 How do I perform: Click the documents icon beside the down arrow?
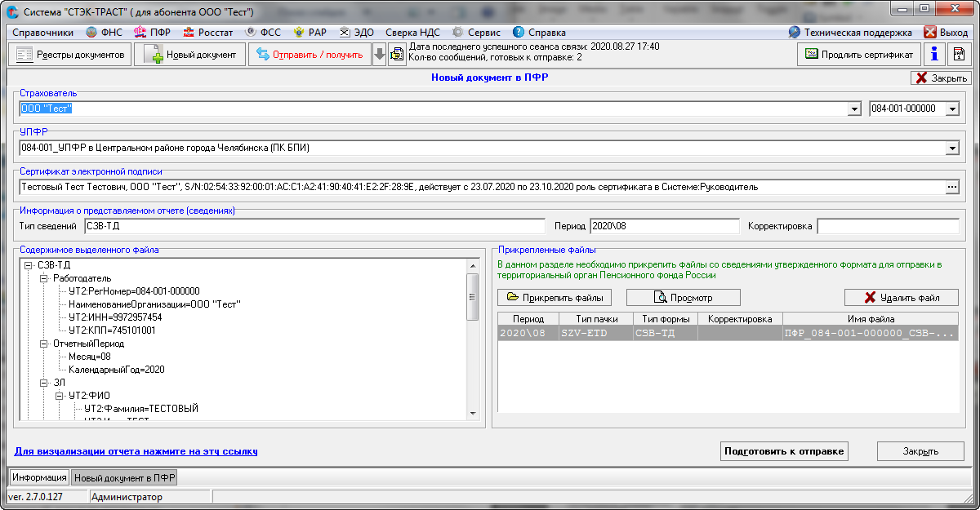point(397,55)
